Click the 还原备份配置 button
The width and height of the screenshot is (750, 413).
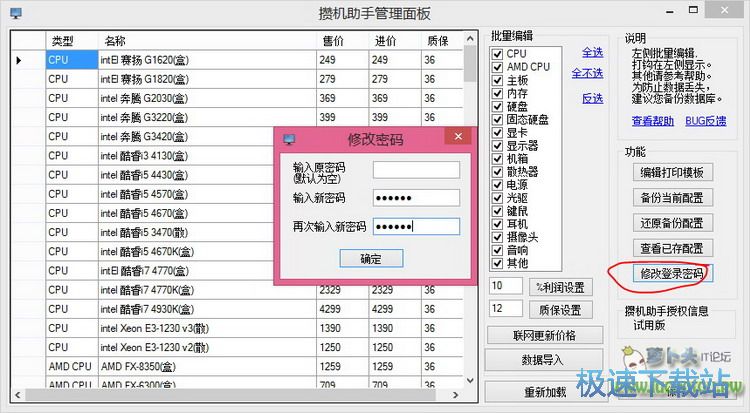pyautogui.click(x=673, y=223)
